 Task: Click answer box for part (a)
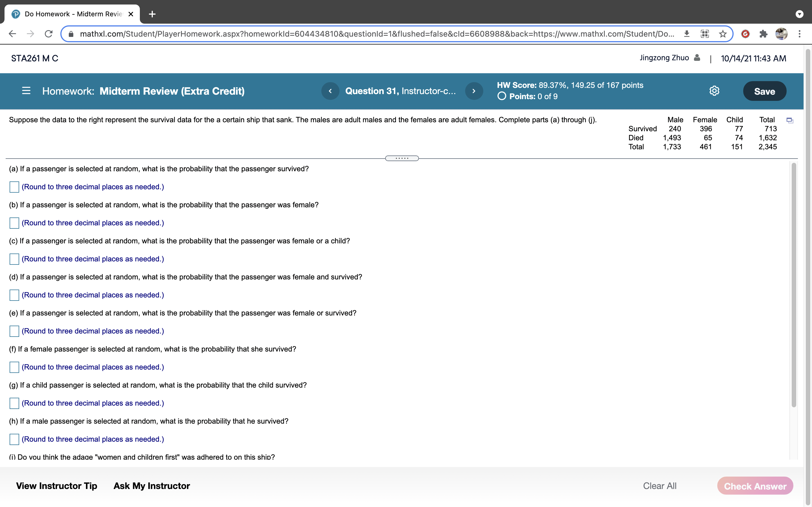[x=14, y=187]
